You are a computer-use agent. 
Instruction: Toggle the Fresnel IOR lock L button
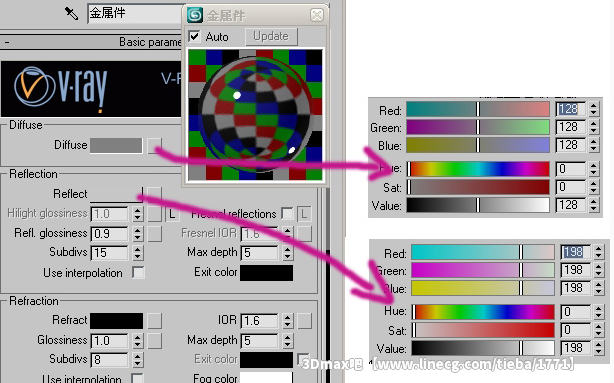tap(304, 214)
